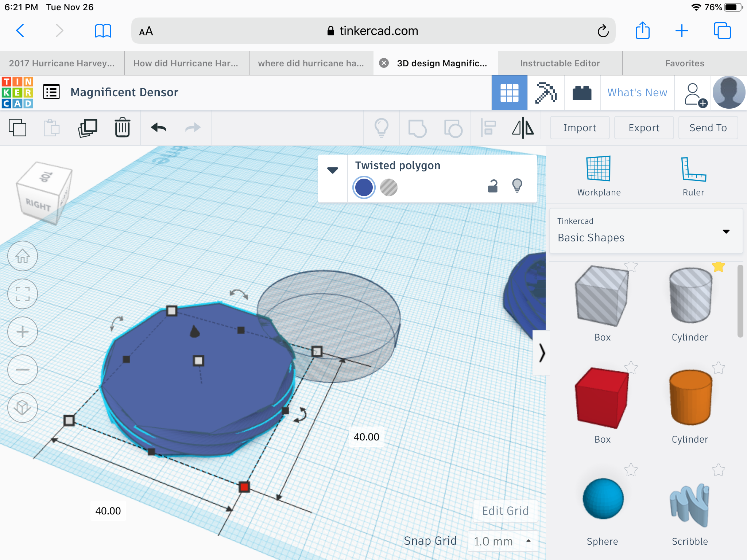Open the design list menu icon
The image size is (747, 560).
coord(51,92)
